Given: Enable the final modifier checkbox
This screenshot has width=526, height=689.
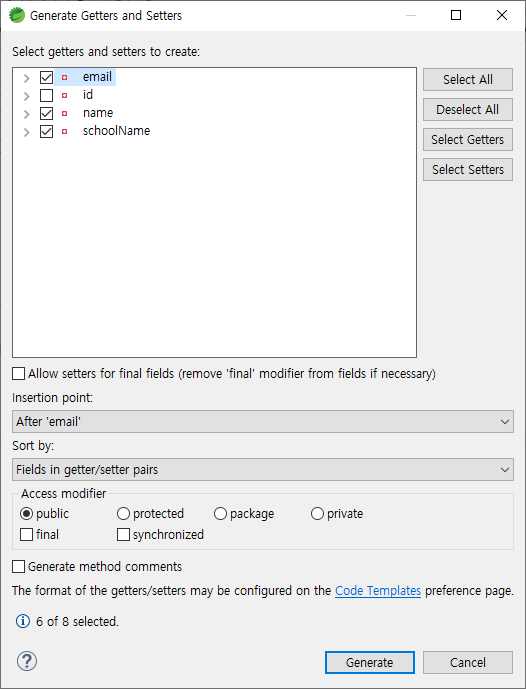Looking at the screenshot, I should tap(26, 534).
